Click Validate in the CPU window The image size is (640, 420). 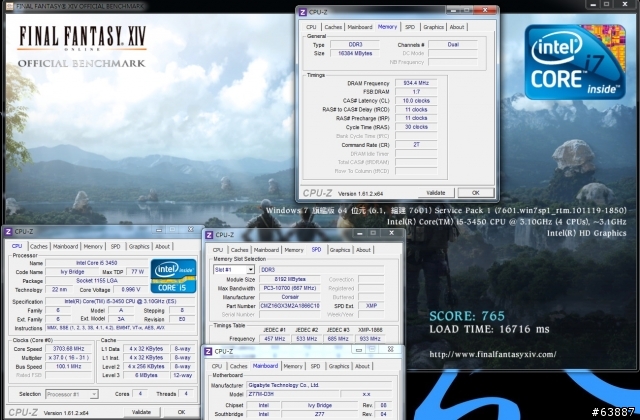click(x=141, y=412)
